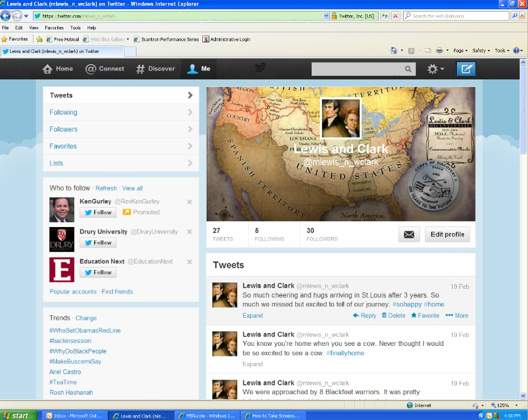Open the Favorites menu in menu bar
This screenshot has height=420, width=528.
coord(54,28)
